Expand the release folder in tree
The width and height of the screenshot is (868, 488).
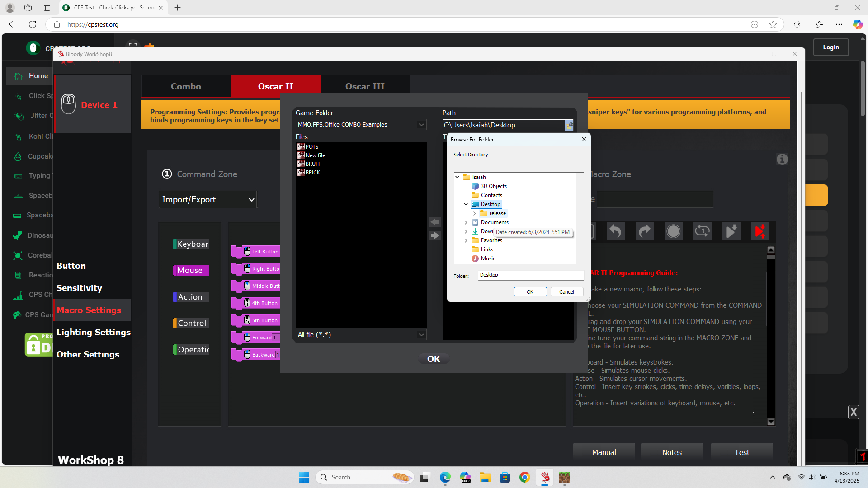tap(474, 213)
